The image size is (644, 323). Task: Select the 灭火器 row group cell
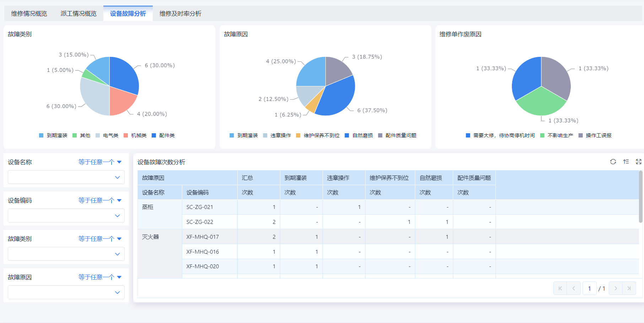coord(160,254)
